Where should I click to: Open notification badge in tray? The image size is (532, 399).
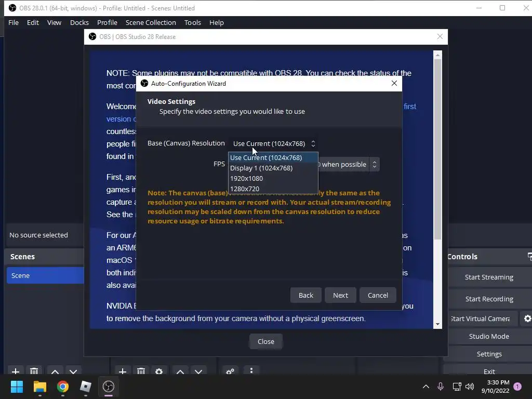(517, 387)
